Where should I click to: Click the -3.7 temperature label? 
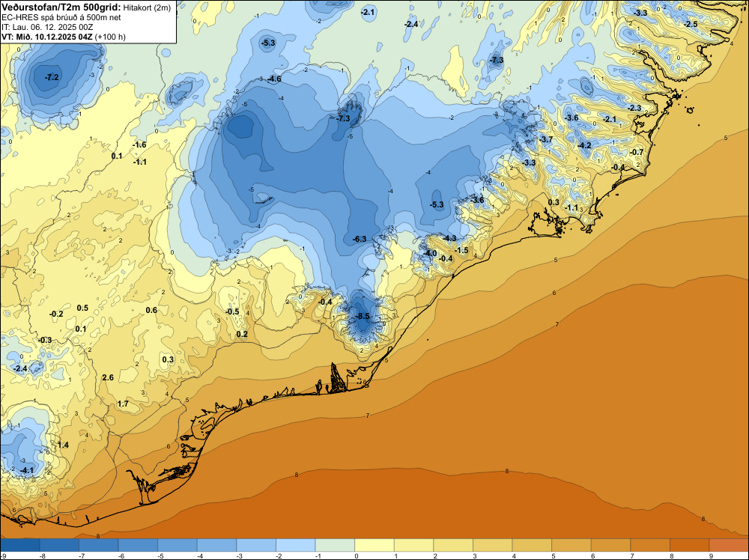tap(545, 139)
